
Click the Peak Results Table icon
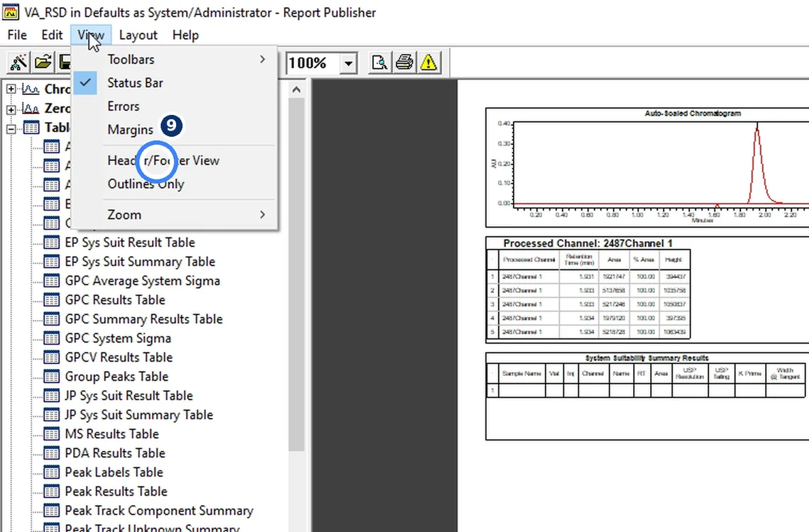pos(51,492)
